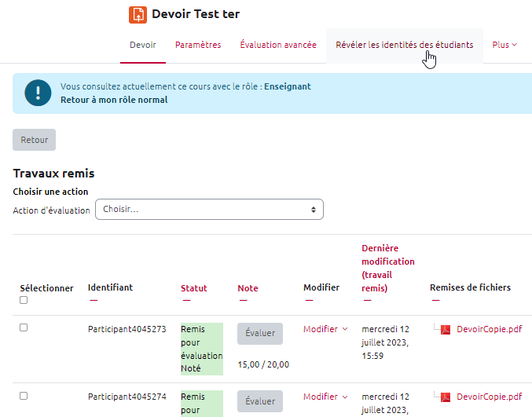Check the box for Participant4045274
Image resolution: width=532 pixels, height=417 pixels.
pyautogui.click(x=24, y=396)
